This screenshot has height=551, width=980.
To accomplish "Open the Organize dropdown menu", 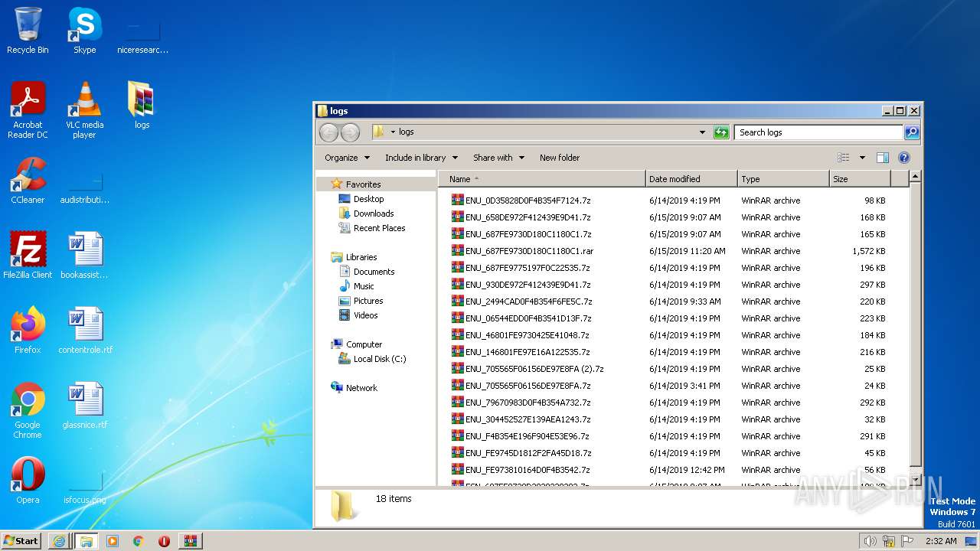I will [347, 158].
